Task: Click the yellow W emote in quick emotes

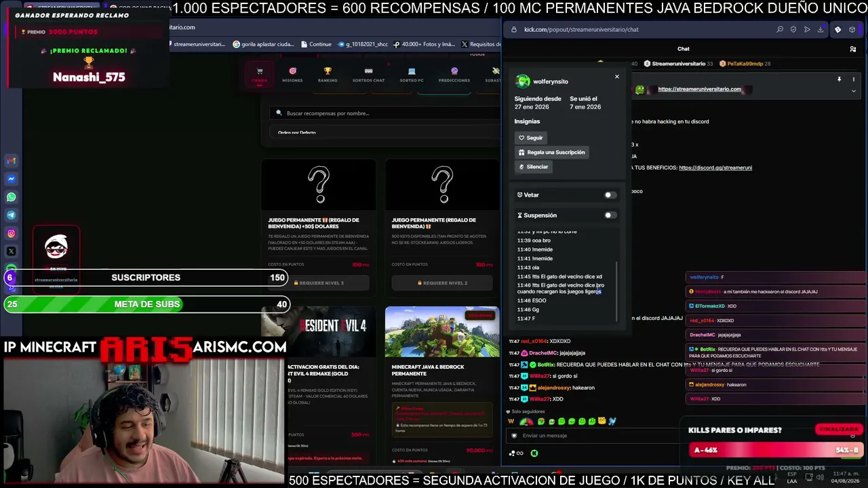Action: coord(511,422)
